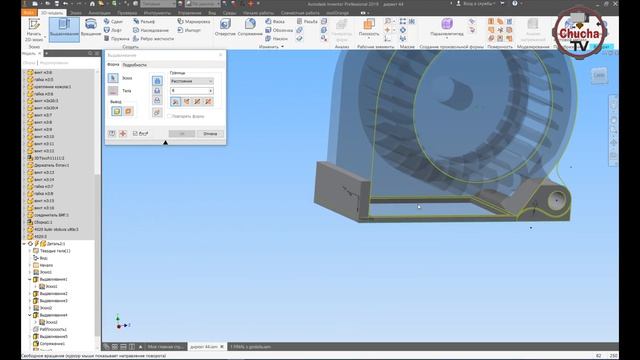Select the join operation in extrude dialog
This screenshot has width=640, height=360.
click(x=157, y=81)
